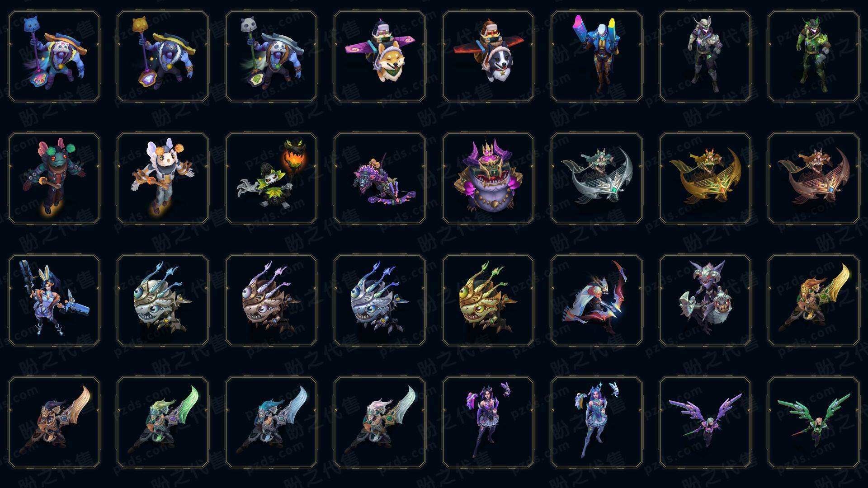Pick the bunny-eared gunner with blue cannon
This screenshot has height=488, width=868.
tap(54, 300)
